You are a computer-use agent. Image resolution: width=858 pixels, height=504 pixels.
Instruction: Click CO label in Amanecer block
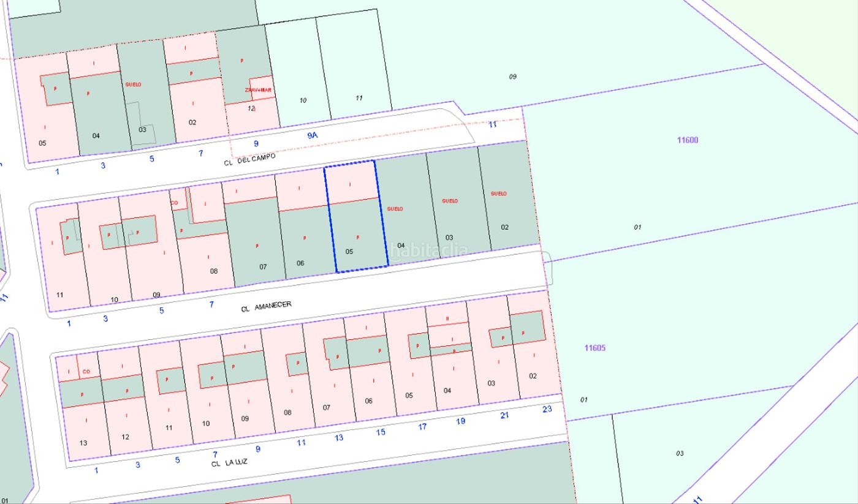174,203
